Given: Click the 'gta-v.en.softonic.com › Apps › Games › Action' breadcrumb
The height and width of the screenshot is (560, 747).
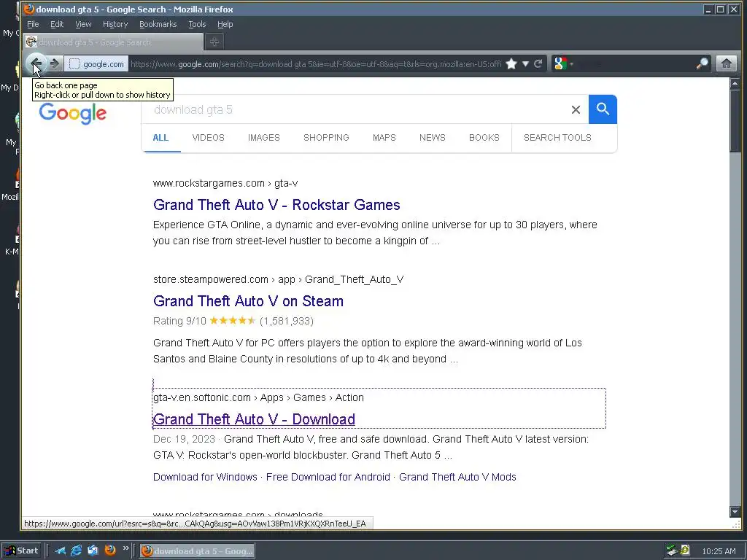Looking at the screenshot, I should pos(258,397).
